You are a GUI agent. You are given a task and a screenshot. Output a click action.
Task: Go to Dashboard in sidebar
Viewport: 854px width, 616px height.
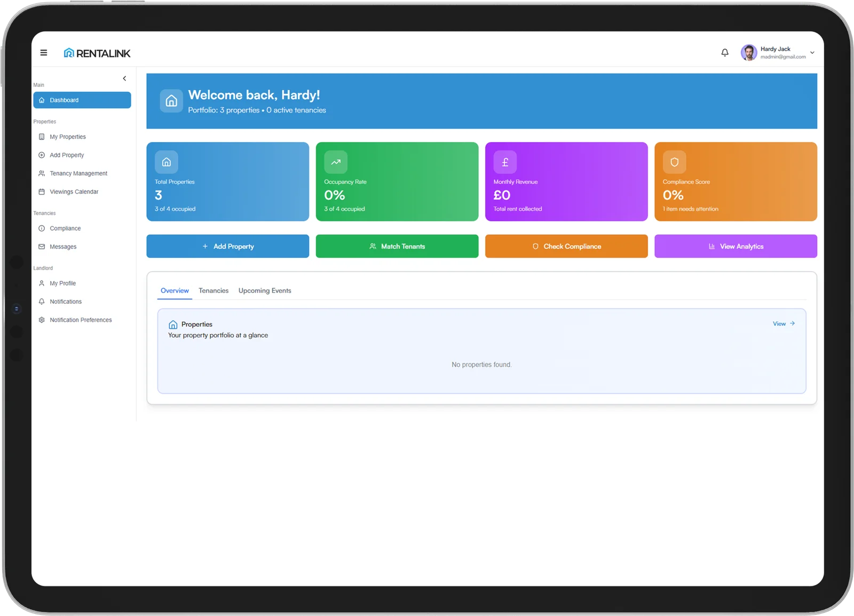click(x=82, y=100)
